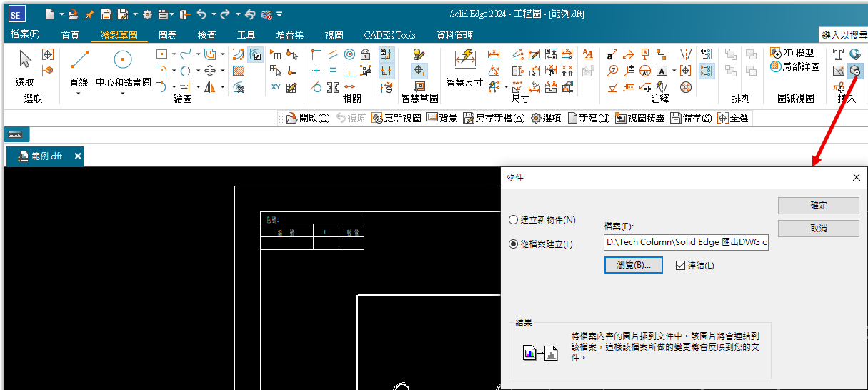This screenshot has height=390, width=868.
Task: Click the surface texture symbol
Action: pos(612,87)
